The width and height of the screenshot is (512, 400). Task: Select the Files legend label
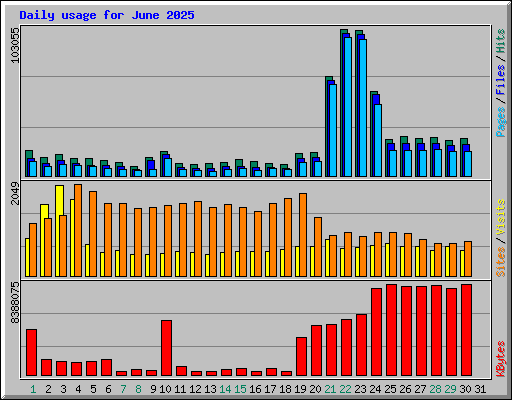pyautogui.click(x=500, y=79)
